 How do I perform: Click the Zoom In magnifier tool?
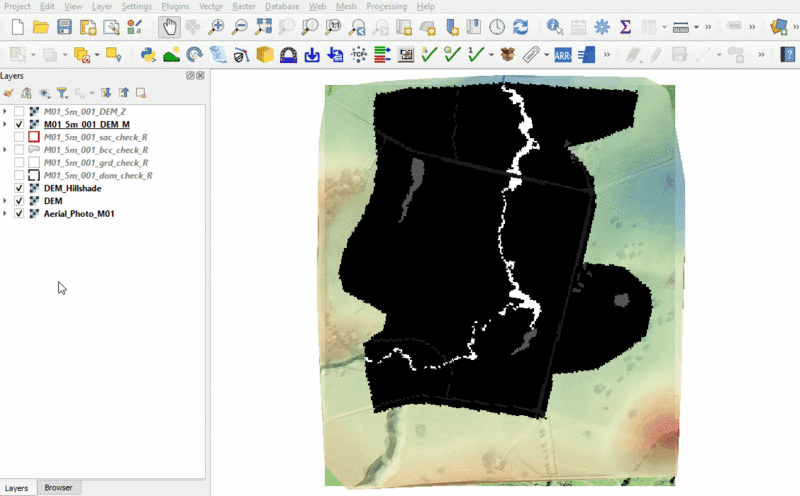tap(217, 27)
